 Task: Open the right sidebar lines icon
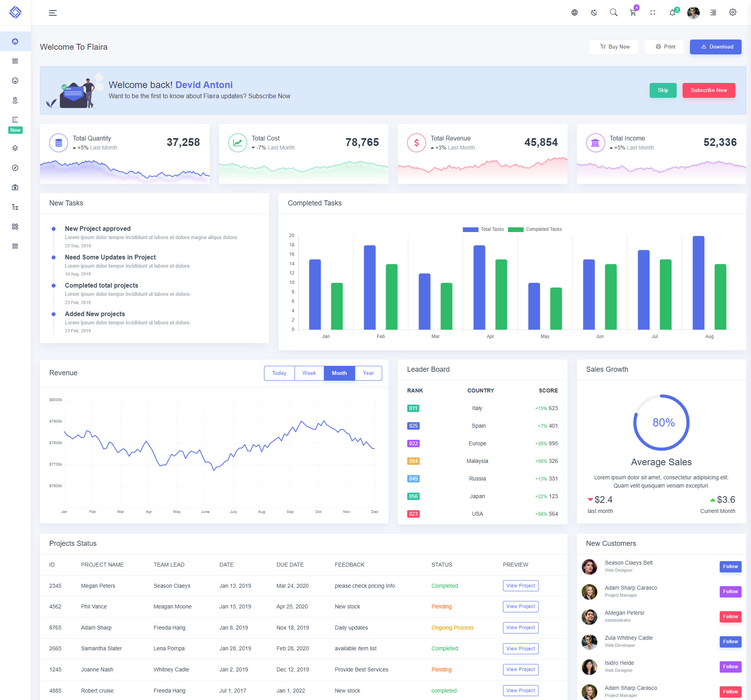(713, 13)
